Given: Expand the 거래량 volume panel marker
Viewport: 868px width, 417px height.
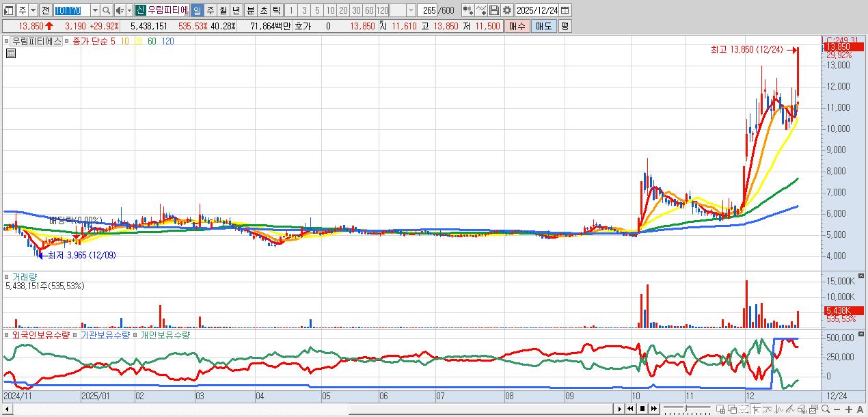Looking at the screenshot, I should click(x=8, y=277).
